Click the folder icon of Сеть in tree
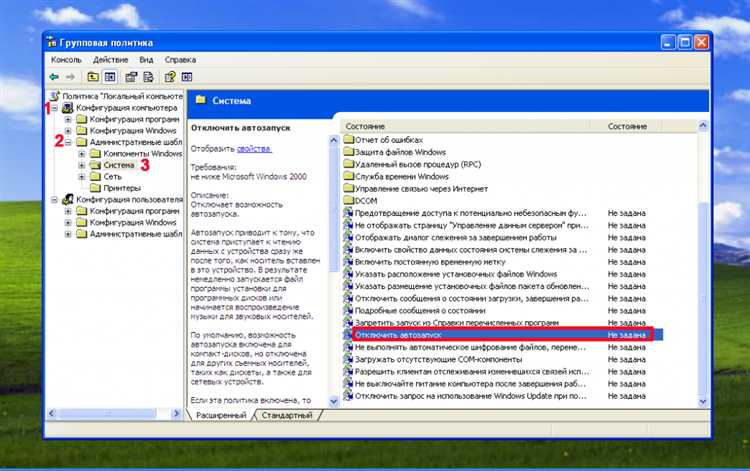The height and width of the screenshot is (471, 750). [x=96, y=176]
